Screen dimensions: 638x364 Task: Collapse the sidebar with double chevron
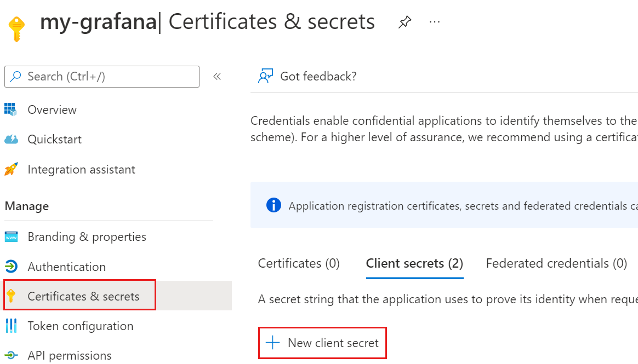pyautogui.click(x=217, y=77)
